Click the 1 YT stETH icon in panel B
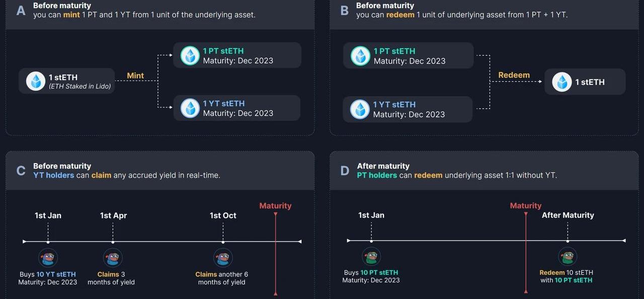 (360, 109)
